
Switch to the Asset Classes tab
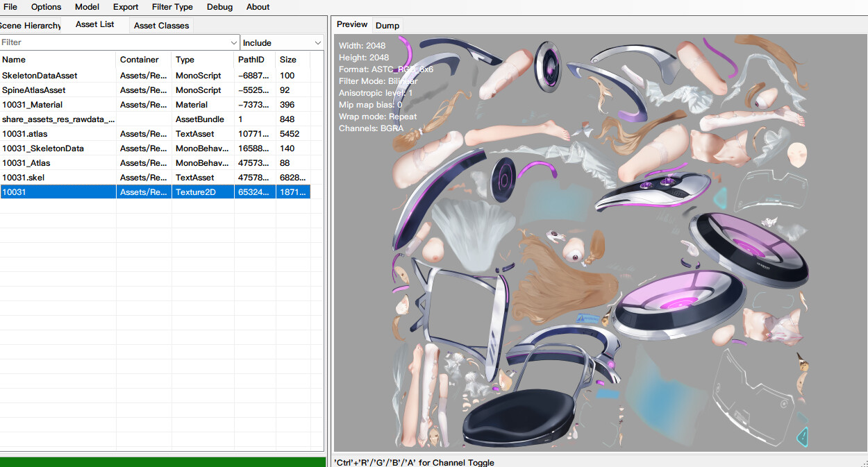[161, 26]
